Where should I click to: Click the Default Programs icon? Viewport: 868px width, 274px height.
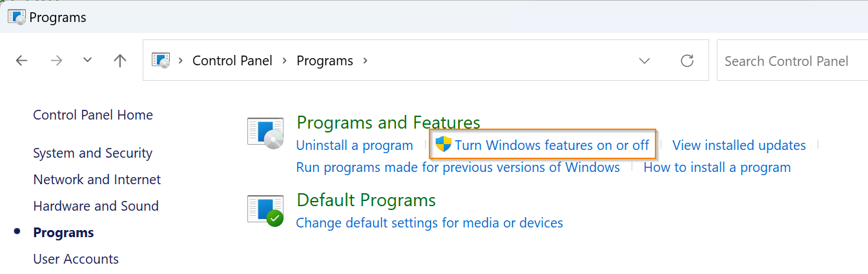[265, 210]
